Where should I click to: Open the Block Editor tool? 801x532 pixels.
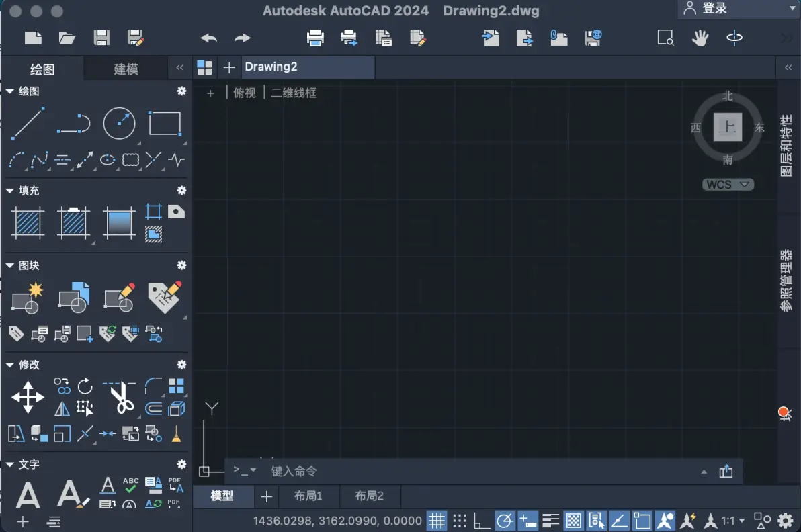[x=119, y=298]
